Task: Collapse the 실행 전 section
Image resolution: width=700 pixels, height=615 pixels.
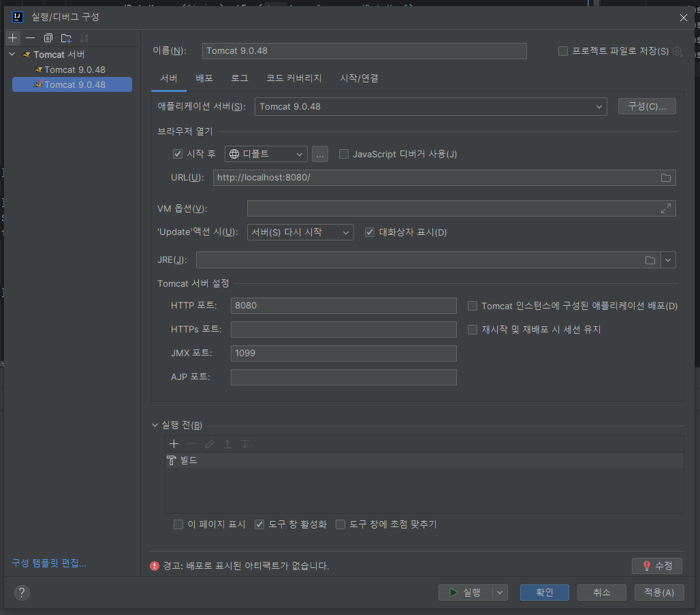Action: 155,425
